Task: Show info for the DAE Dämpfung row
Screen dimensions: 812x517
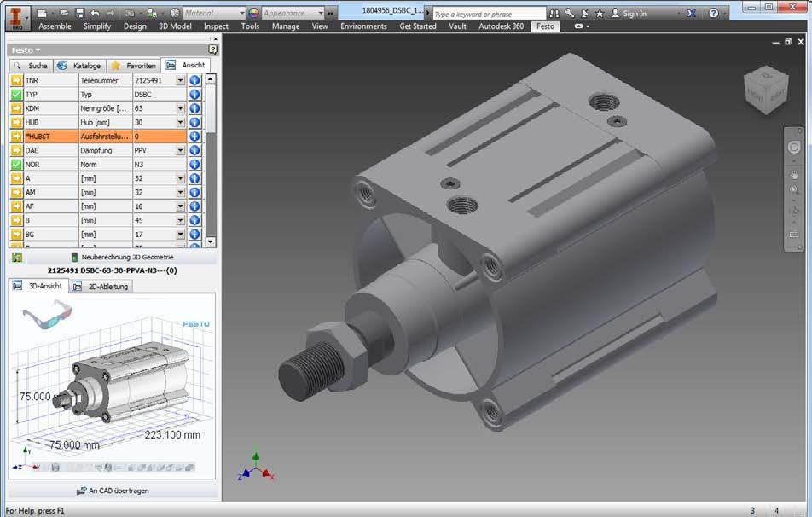Action: (x=194, y=150)
